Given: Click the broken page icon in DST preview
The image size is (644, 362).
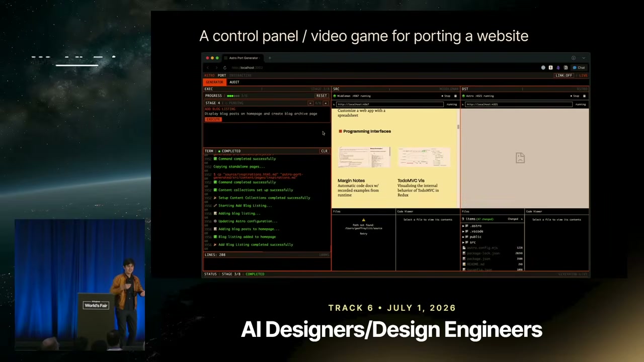Looking at the screenshot, I should pyautogui.click(x=520, y=158).
